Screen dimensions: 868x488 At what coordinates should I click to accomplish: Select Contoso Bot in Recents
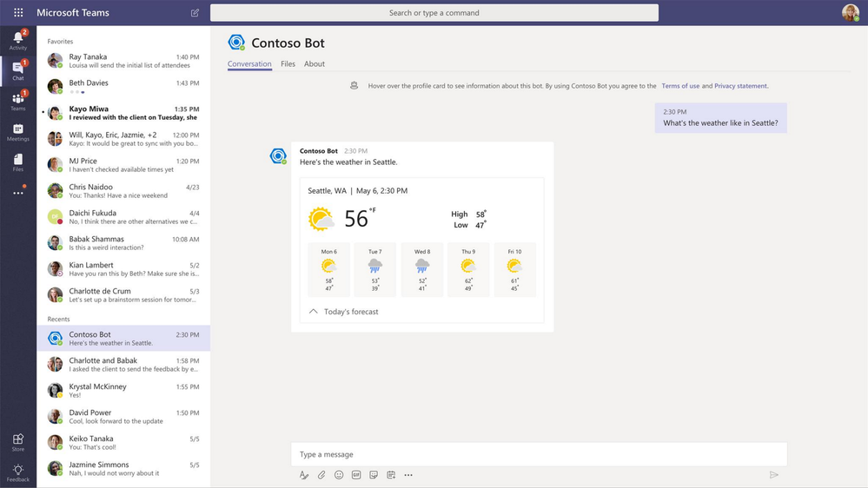(123, 338)
